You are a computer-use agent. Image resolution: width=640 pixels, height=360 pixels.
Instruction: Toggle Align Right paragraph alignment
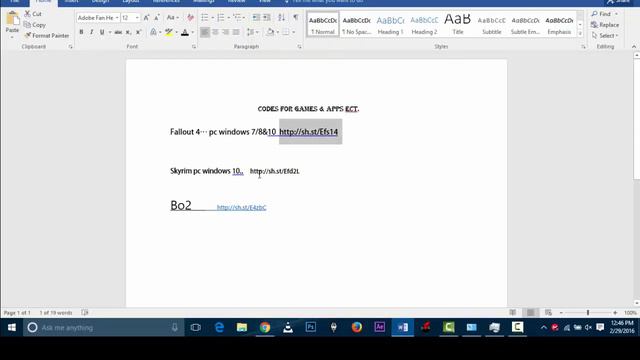click(226, 32)
